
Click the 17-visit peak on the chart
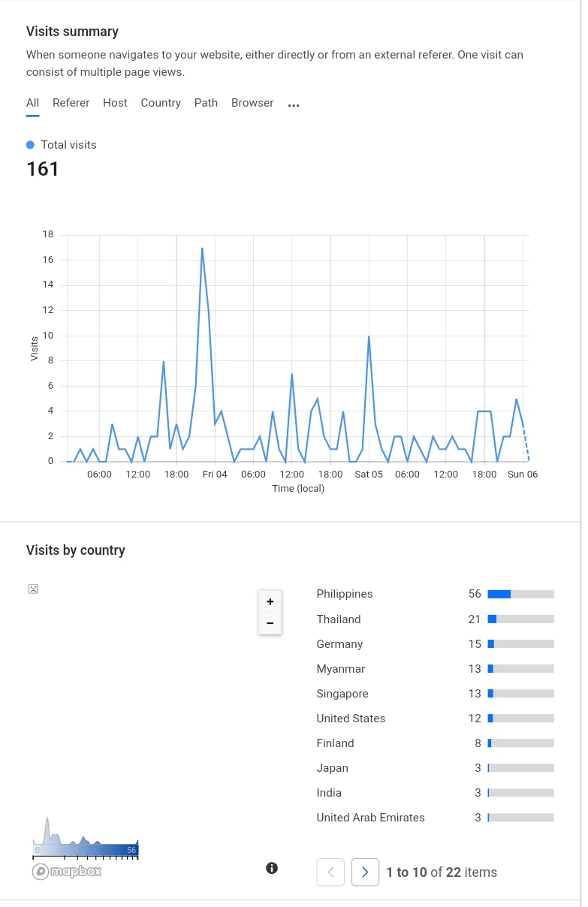[x=202, y=248]
